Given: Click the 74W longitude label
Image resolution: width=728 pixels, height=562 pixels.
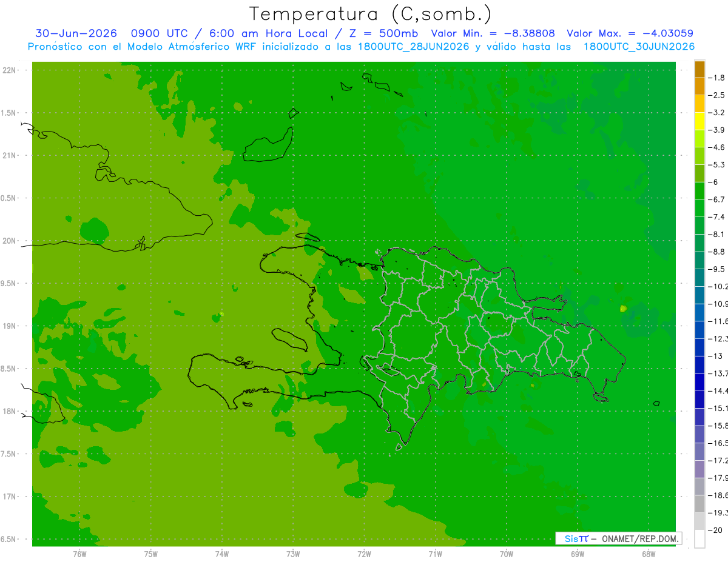Looking at the screenshot, I should 222,554.
